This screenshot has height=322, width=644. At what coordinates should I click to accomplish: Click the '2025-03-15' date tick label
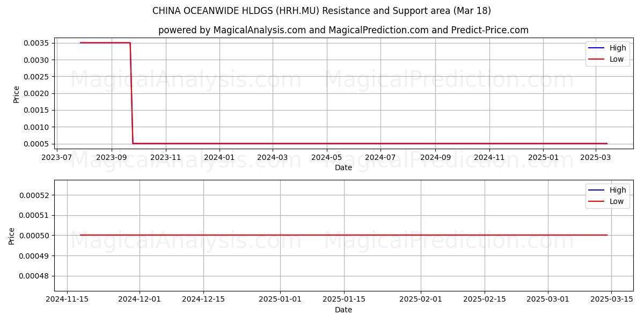click(612, 299)
